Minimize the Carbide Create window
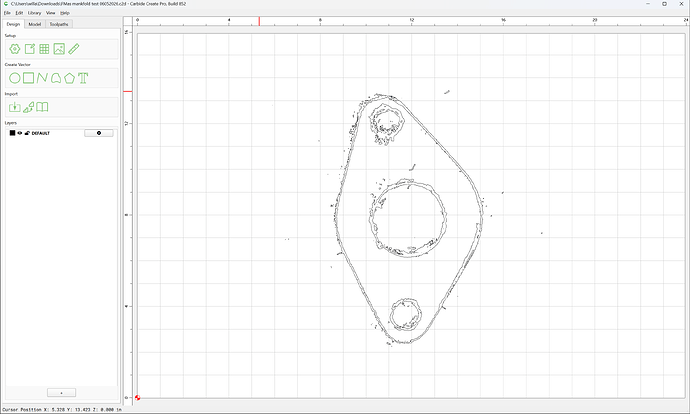 coord(648,4)
